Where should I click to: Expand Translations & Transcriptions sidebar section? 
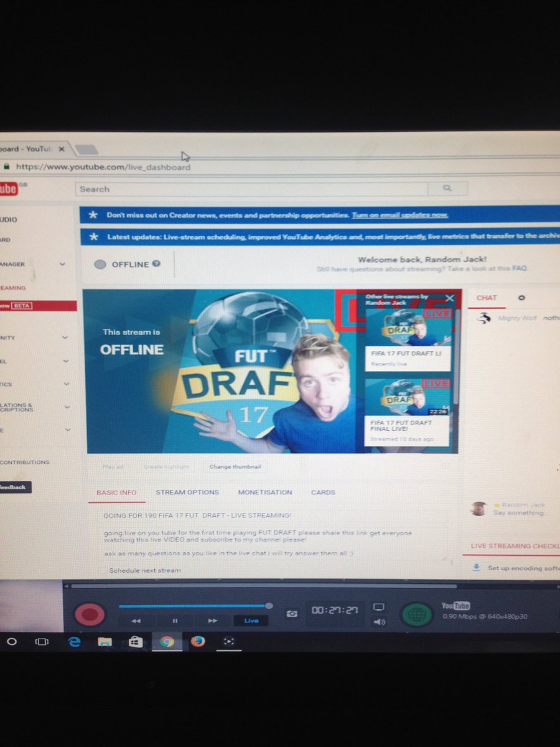(67, 407)
